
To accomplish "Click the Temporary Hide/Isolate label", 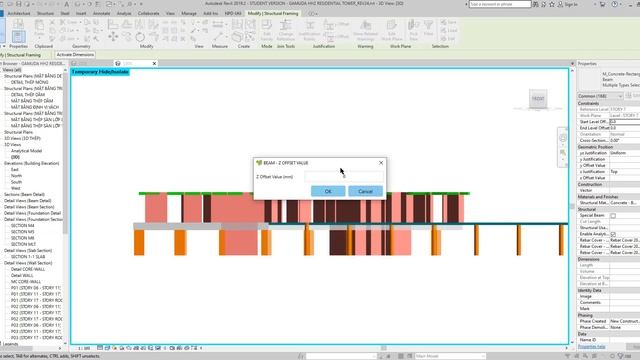I will 100,72.
